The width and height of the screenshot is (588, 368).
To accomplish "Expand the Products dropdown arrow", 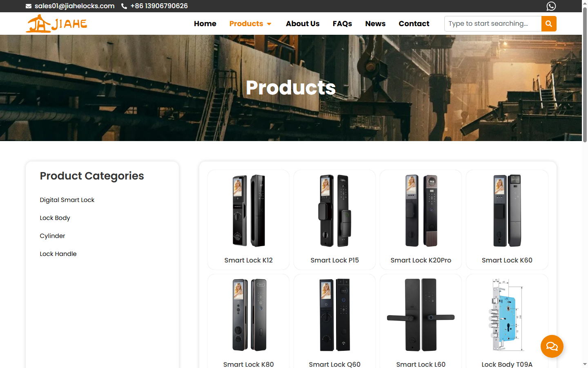I will [269, 24].
